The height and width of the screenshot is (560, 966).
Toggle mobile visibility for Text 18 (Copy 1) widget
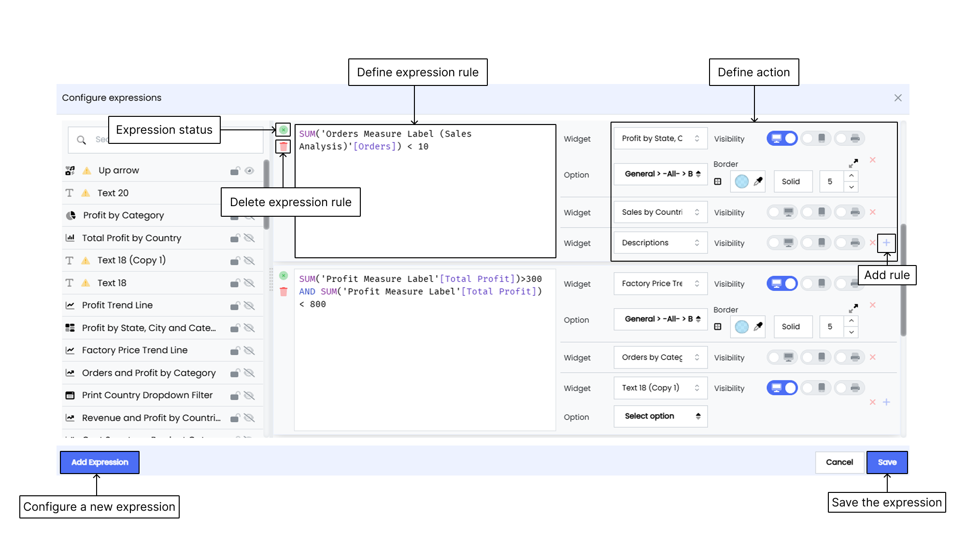tap(816, 388)
